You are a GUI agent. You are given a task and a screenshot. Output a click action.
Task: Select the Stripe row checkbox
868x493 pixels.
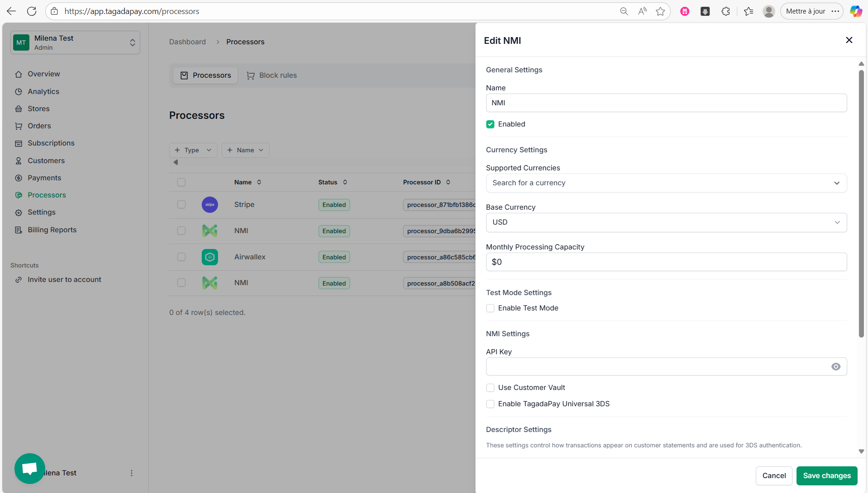[x=181, y=204]
